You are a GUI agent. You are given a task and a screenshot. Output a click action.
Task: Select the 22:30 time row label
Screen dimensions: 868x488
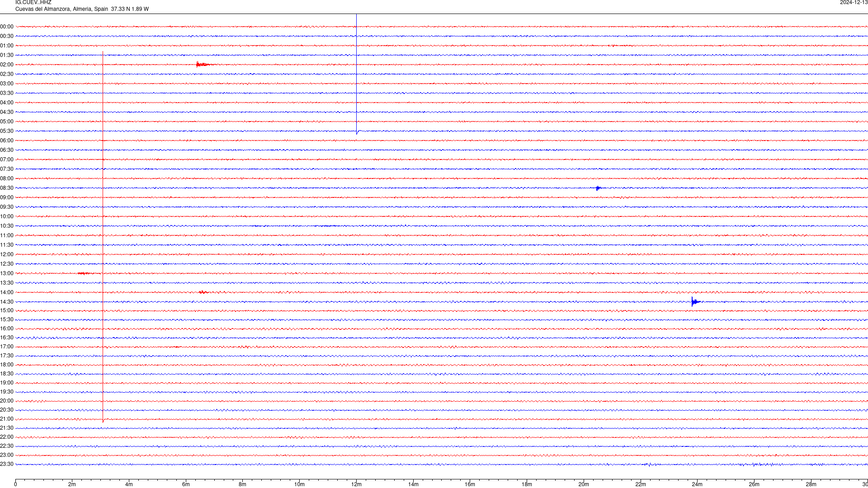7,446
